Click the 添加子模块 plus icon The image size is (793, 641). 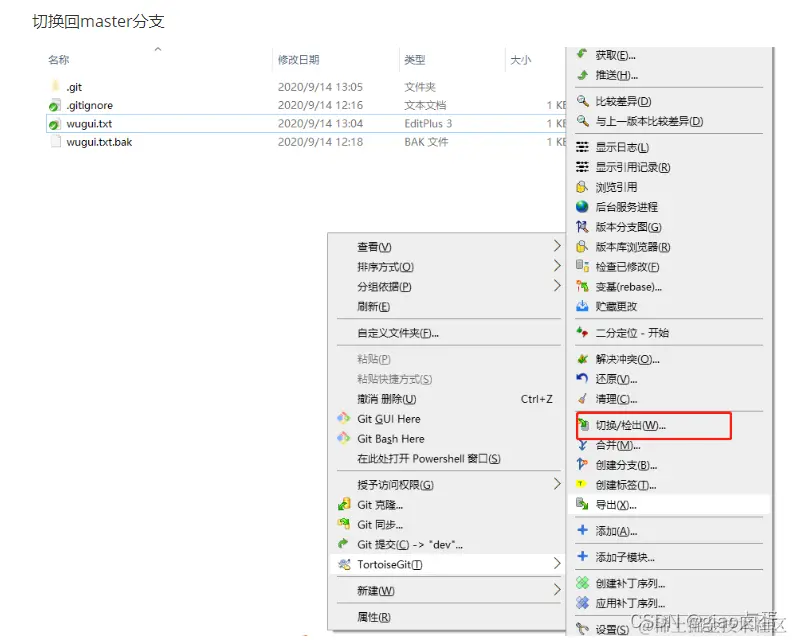[x=582, y=557]
